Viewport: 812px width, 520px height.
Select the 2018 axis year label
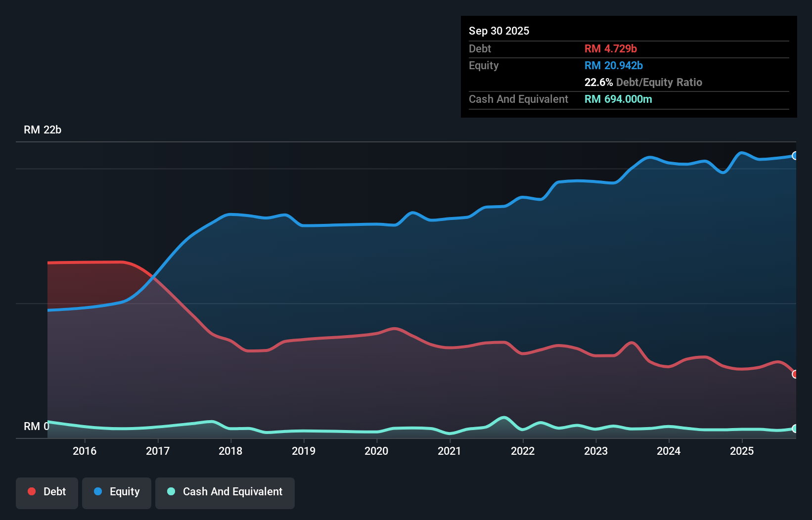230,451
